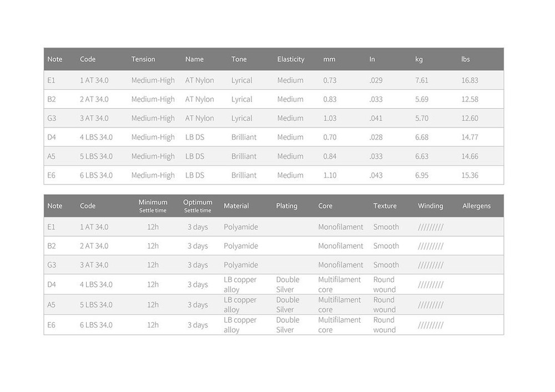Select Polyamide material in the B2 row
This screenshot has width=555, height=392.
[x=241, y=246]
